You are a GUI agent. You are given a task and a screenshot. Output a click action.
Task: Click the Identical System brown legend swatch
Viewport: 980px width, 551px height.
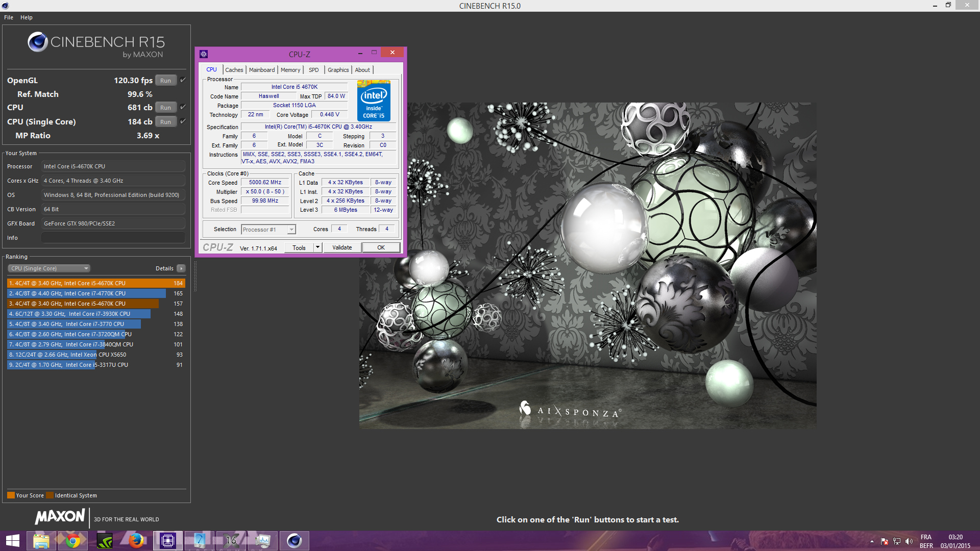[x=50, y=495]
